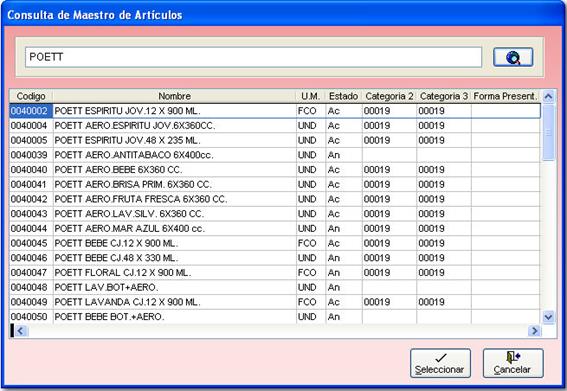Select code 0040047 cell
The image size is (567, 391).
coord(31,273)
